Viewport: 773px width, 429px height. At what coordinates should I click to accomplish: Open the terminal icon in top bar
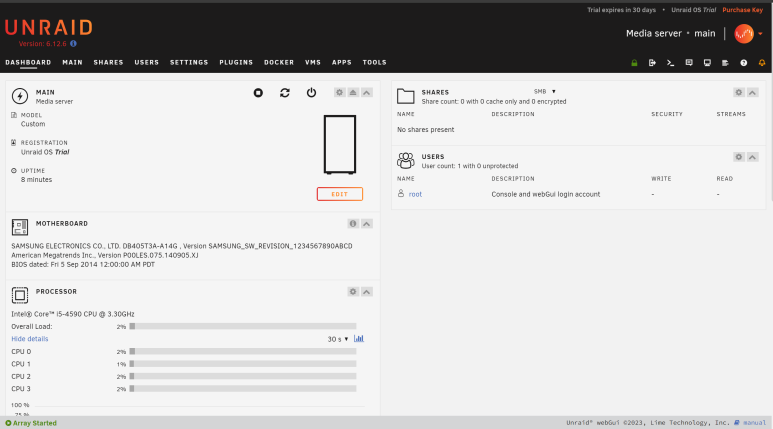[670, 63]
